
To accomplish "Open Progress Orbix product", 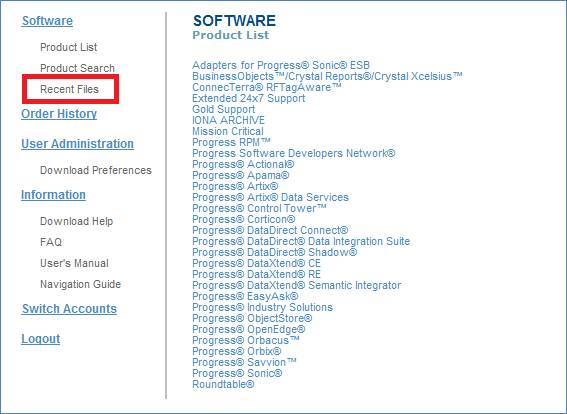I will coord(236,351).
